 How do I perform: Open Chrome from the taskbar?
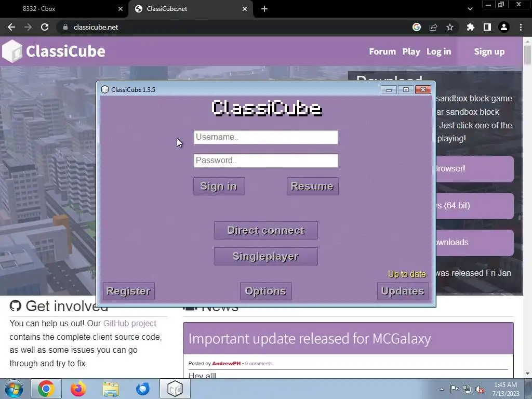[x=46, y=389]
